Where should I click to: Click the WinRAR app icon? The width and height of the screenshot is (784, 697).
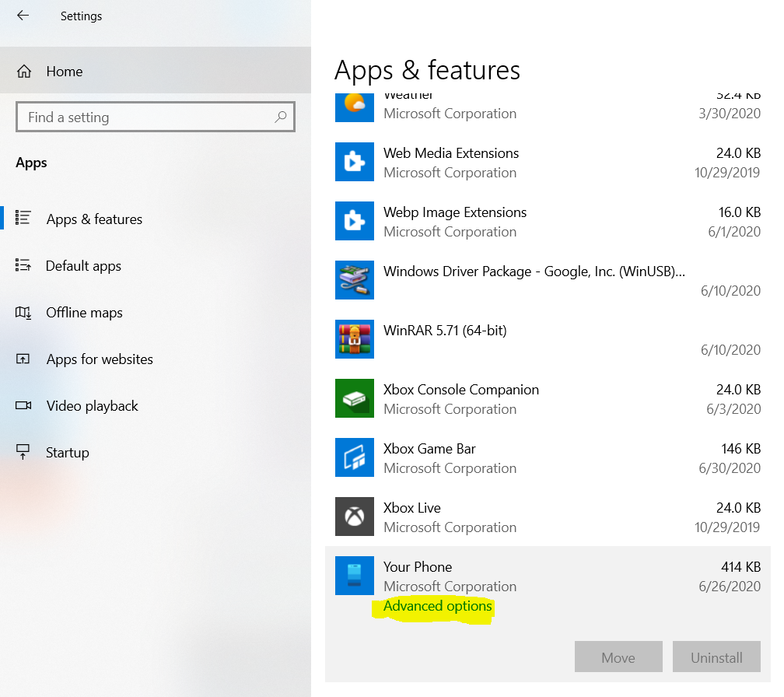(x=355, y=339)
